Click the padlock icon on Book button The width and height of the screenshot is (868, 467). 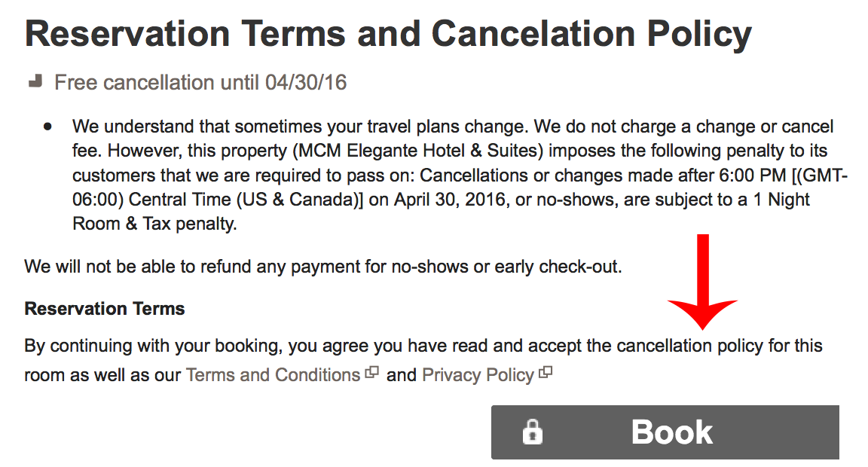click(533, 432)
